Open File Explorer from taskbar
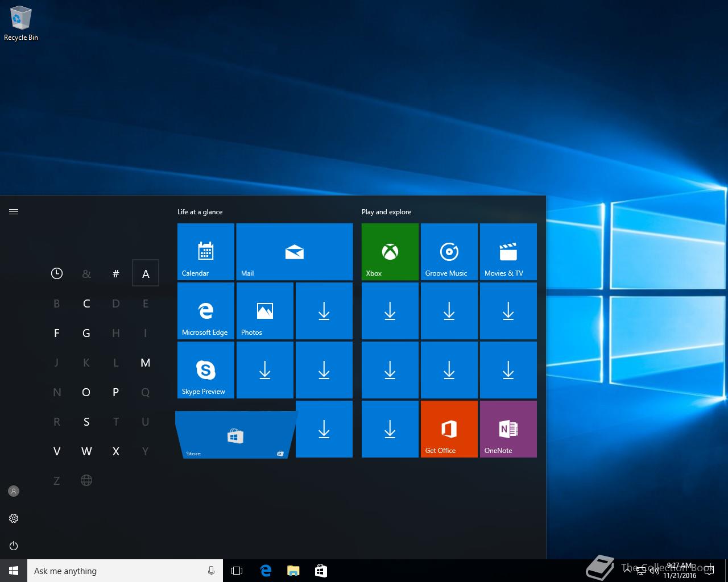Screen dimensions: 728x582 click(293, 571)
